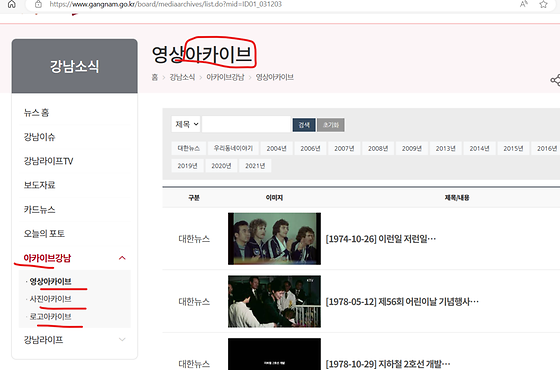This screenshot has width=560, height=370.
Task: Click the read aloud icon in address bar
Action: pyautogui.click(x=524, y=4)
